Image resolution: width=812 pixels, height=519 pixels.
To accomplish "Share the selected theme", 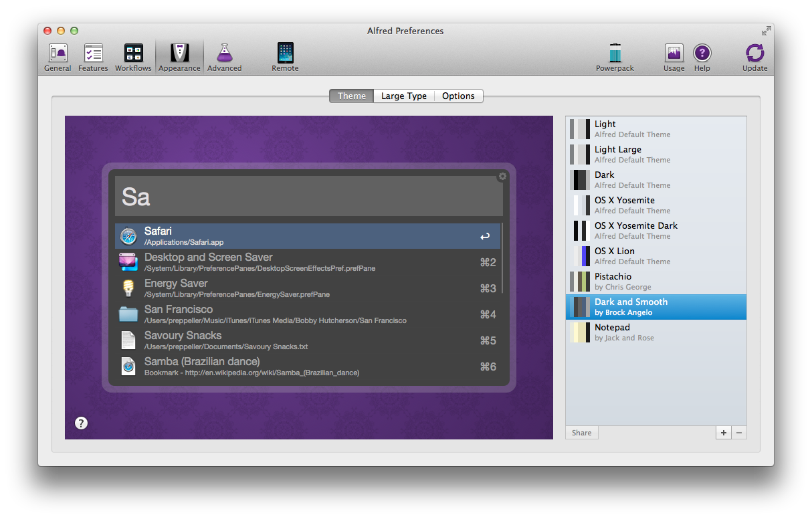I will [x=582, y=433].
